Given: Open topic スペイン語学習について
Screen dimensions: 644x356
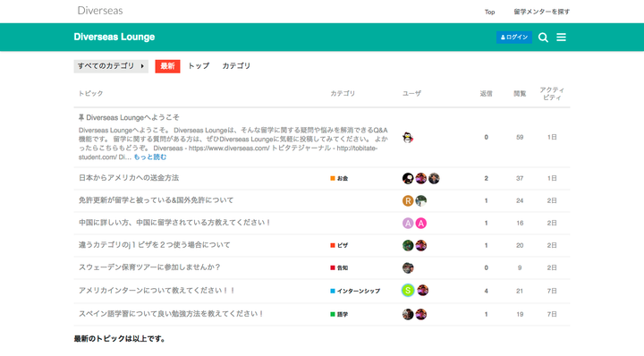Looking at the screenshot, I should 171,314.
